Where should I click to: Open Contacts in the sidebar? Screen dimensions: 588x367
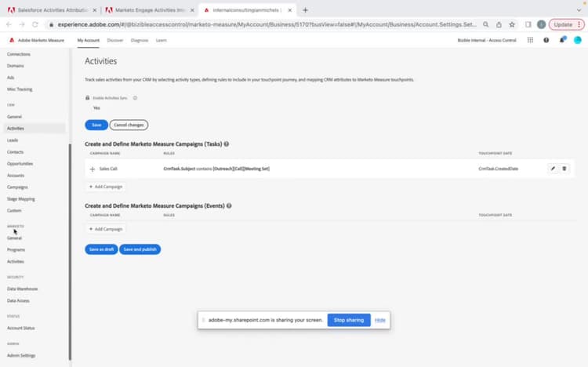16,152
